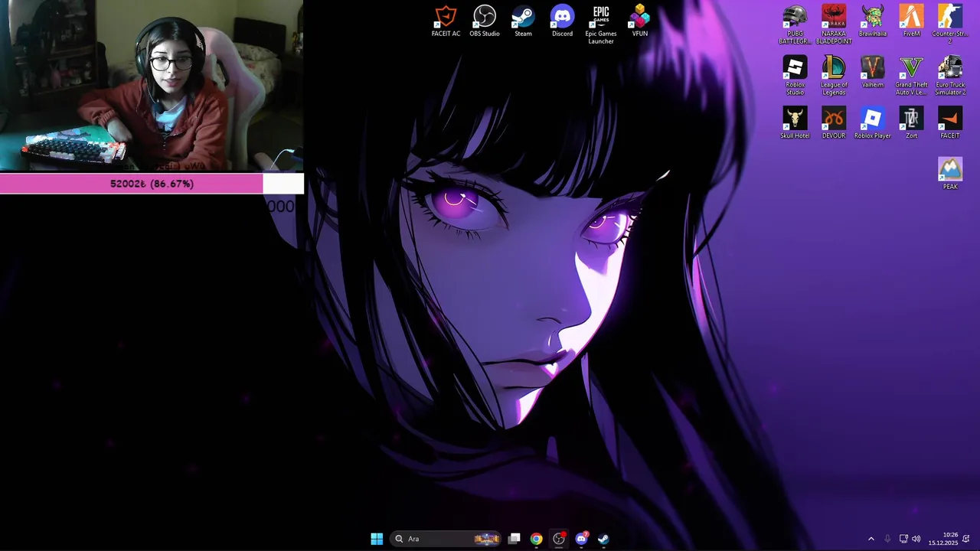Viewport: 980px width, 551px height.
Task: Click the pink 52002₺ donation progress bar
Action: pyautogui.click(x=152, y=184)
